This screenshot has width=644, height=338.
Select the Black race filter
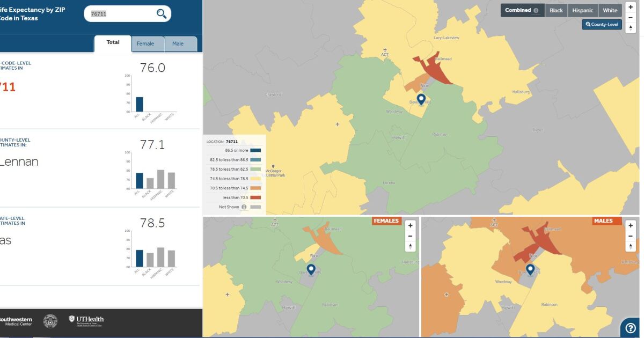tap(556, 10)
